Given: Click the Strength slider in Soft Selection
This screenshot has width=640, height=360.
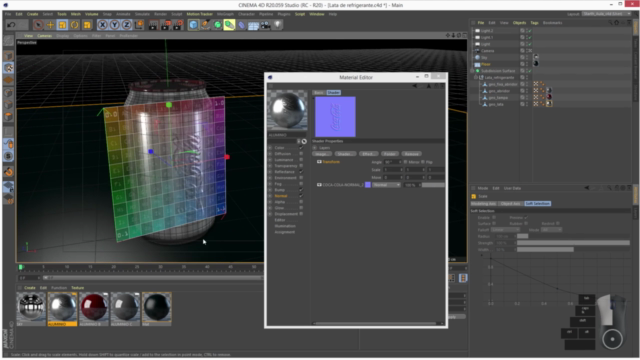Looking at the screenshot, I should (573, 243).
